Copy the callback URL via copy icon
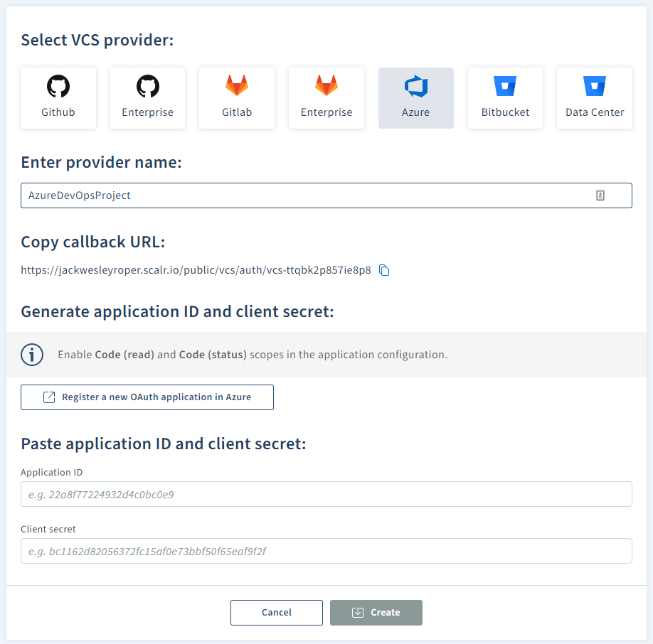 point(384,270)
